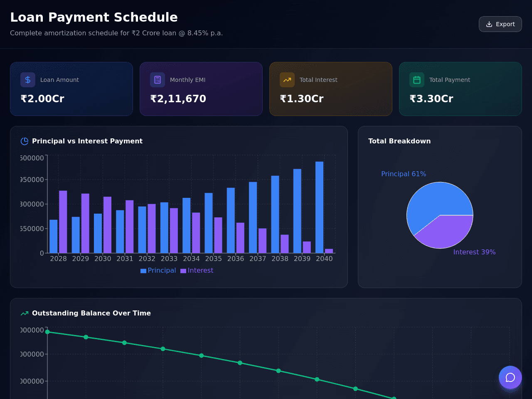Click the calculator icon on Monthly EMI card

(158, 80)
